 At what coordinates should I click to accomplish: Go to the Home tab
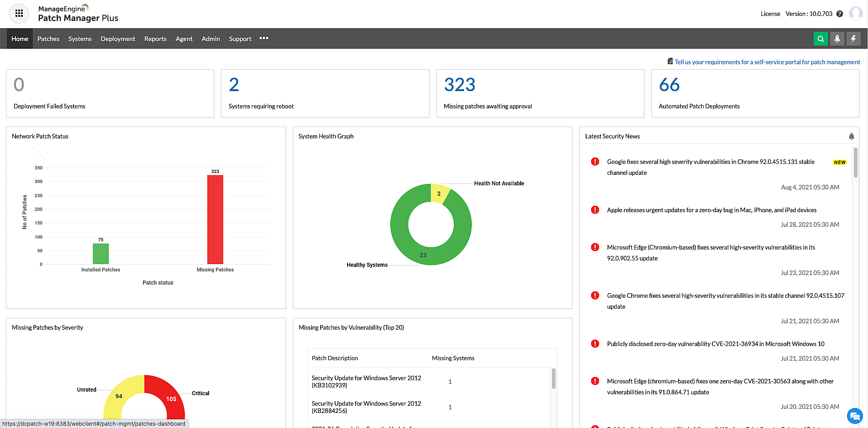tap(20, 39)
